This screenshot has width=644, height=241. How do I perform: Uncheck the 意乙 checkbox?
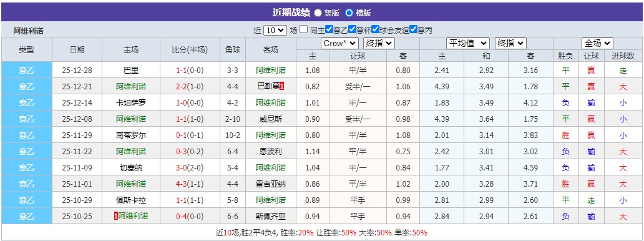coord(329,29)
